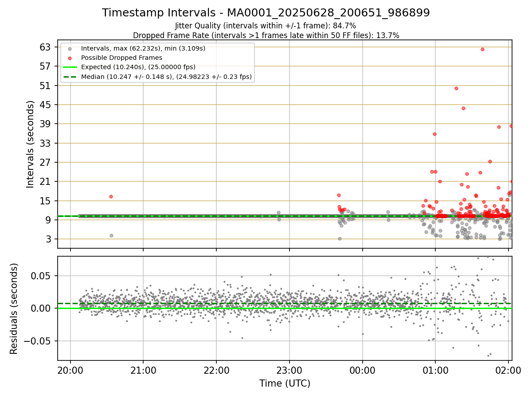Image resolution: width=532 pixels, height=399 pixels.
Task: Click the solid green line sample in legend
Action: click(x=70, y=67)
